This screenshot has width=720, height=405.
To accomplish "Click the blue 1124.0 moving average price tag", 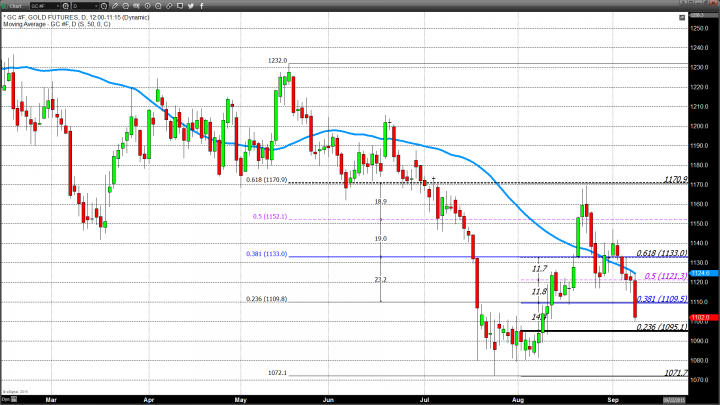I will [700, 272].
